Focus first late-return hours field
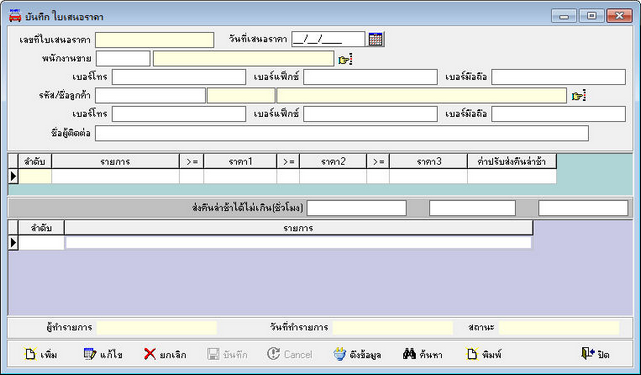 click(x=356, y=208)
